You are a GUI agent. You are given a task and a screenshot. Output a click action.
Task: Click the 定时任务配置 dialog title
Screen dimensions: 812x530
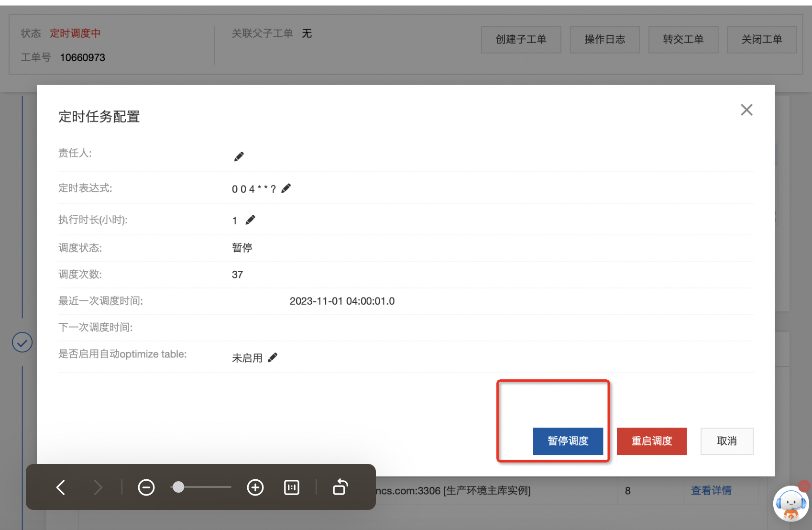pyautogui.click(x=99, y=116)
